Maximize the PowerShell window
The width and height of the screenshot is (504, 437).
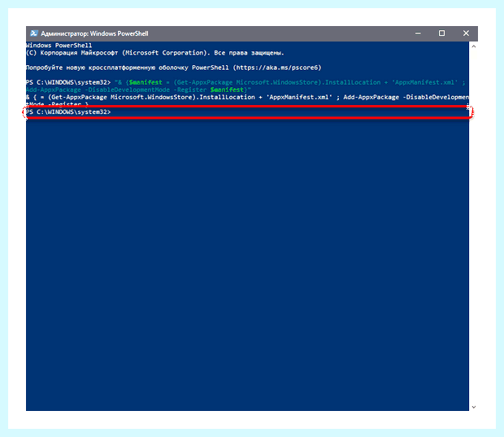click(442, 33)
